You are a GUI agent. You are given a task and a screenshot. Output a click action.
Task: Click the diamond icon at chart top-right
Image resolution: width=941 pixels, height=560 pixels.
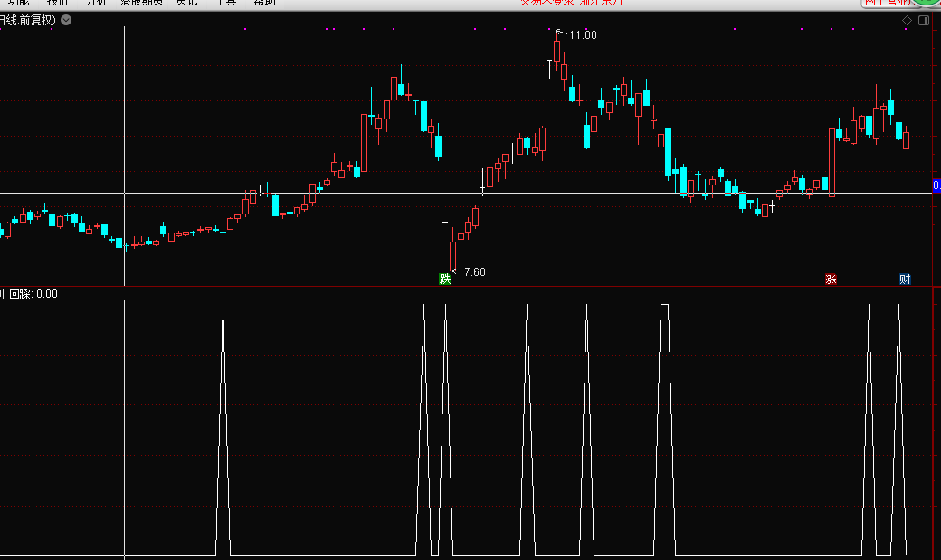[907, 20]
